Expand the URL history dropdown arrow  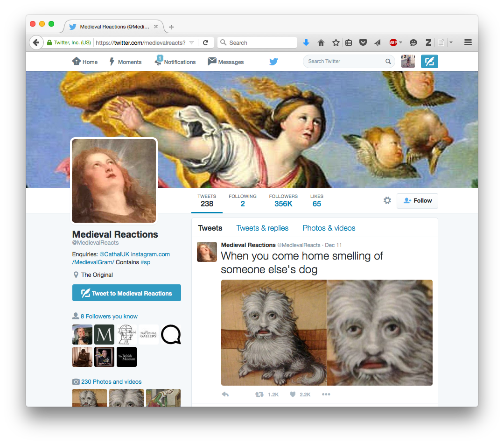[192, 42]
